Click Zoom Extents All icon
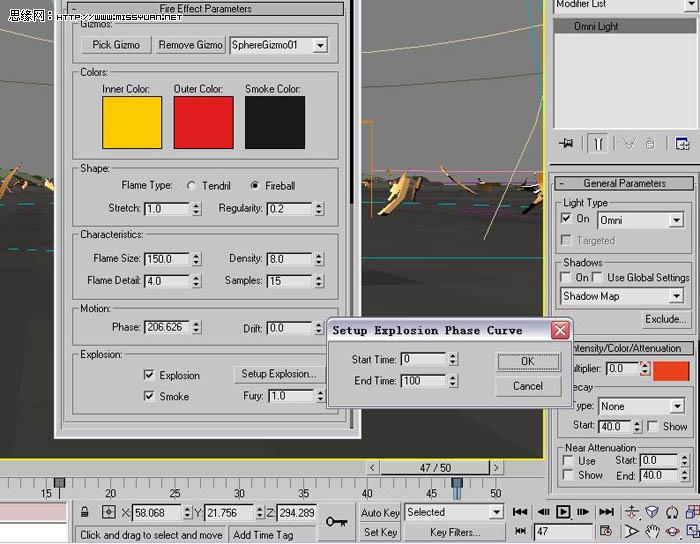The width and height of the screenshot is (700, 544). [x=692, y=511]
